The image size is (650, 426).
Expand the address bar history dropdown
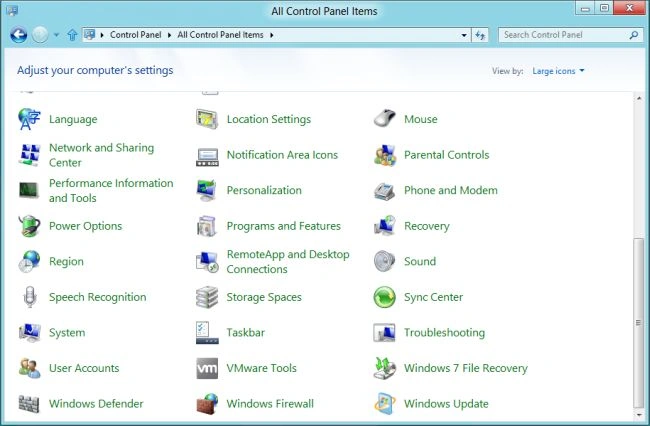tap(464, 35)
